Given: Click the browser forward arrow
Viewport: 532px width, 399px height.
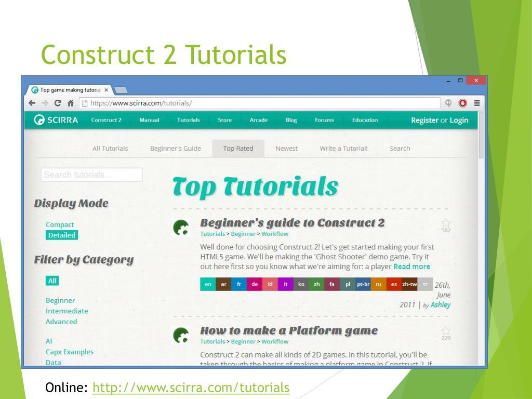Looking at the screenshot, I should point(45,103).
